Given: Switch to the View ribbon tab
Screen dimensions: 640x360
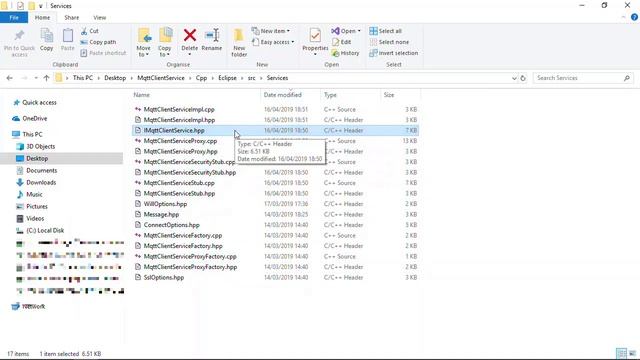Looking at the screenshot, I should pyautogui.click(x=100, y=18).
